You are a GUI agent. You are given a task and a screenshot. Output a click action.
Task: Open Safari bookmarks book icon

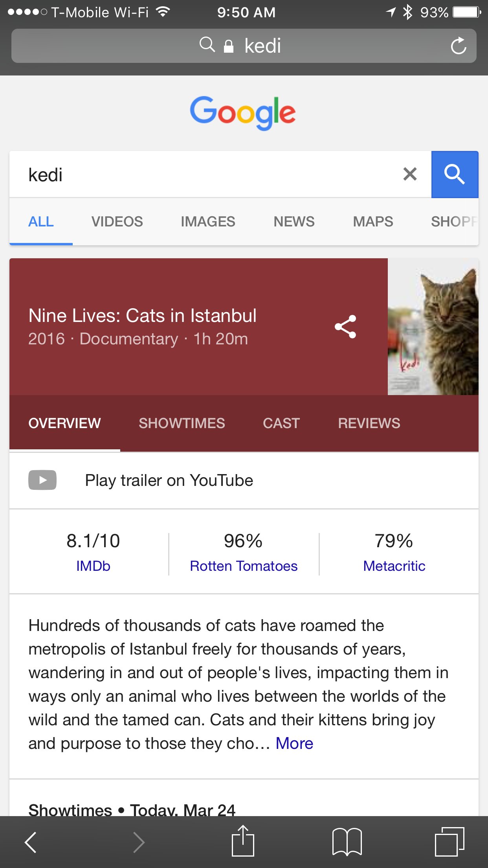click(x=347, y=842)
